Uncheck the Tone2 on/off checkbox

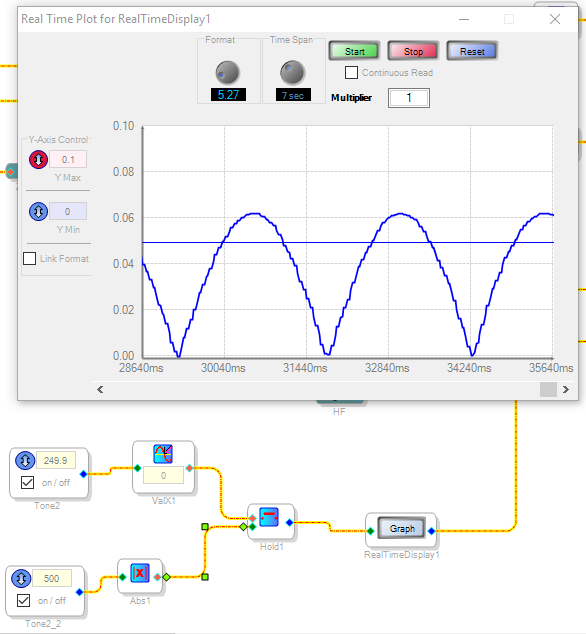click(28, 482)
